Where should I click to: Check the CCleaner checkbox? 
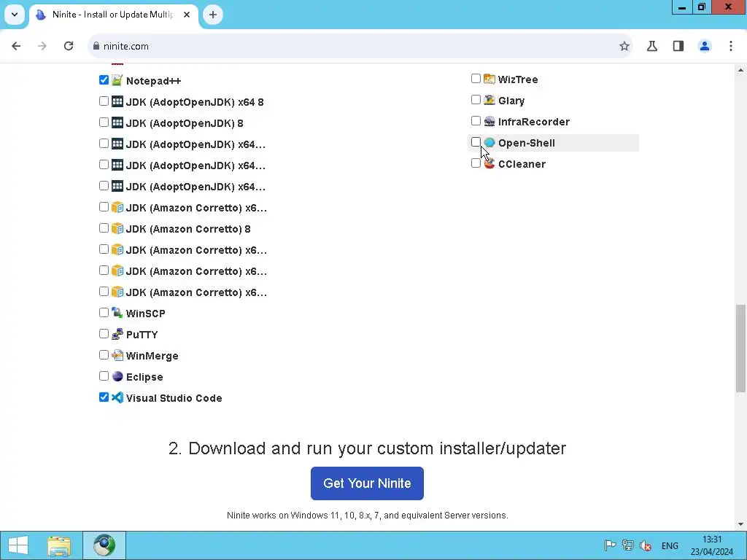[x=476, y=163]
